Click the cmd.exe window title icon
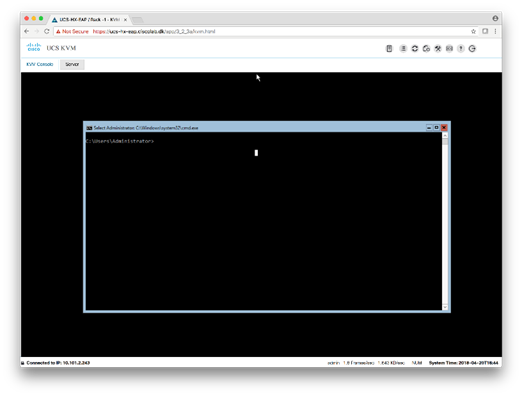522x396 pixels. pos(89,128)
